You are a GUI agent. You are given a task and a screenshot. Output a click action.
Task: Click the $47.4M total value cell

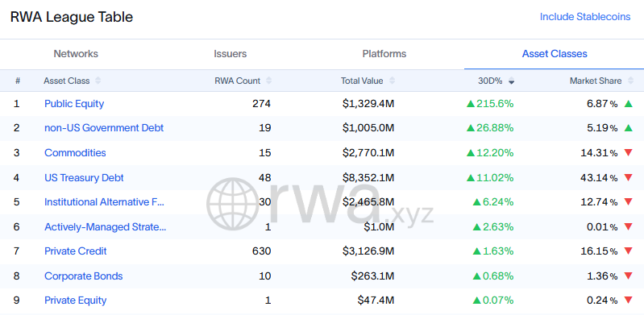(376, 300)
